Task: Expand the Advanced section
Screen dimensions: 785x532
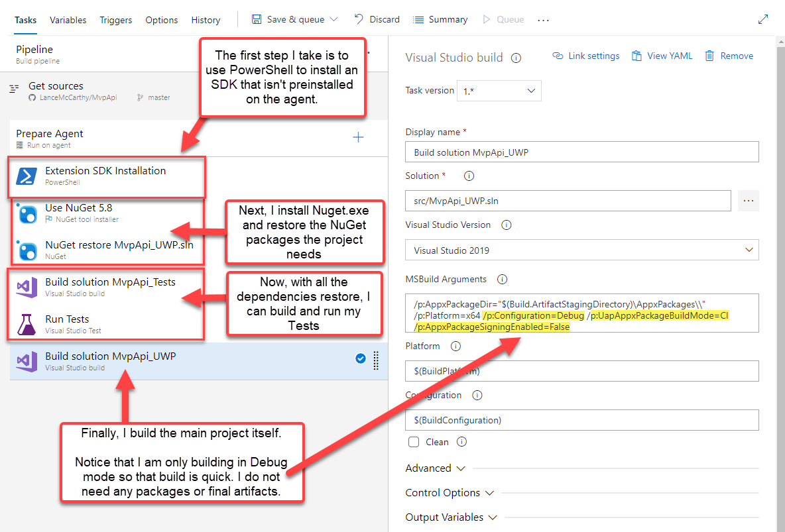Action: point(436,468)
